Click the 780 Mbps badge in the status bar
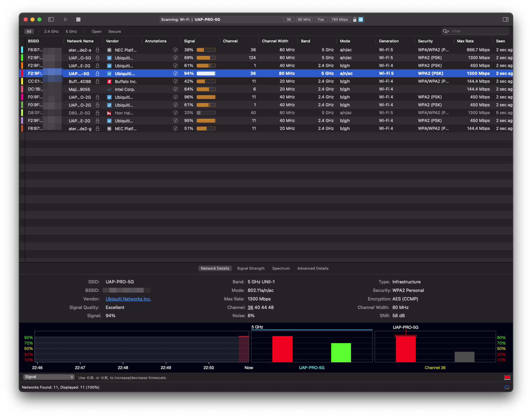Image resolution: width=532 pixels, height=417 pixels. pos(340,19)
